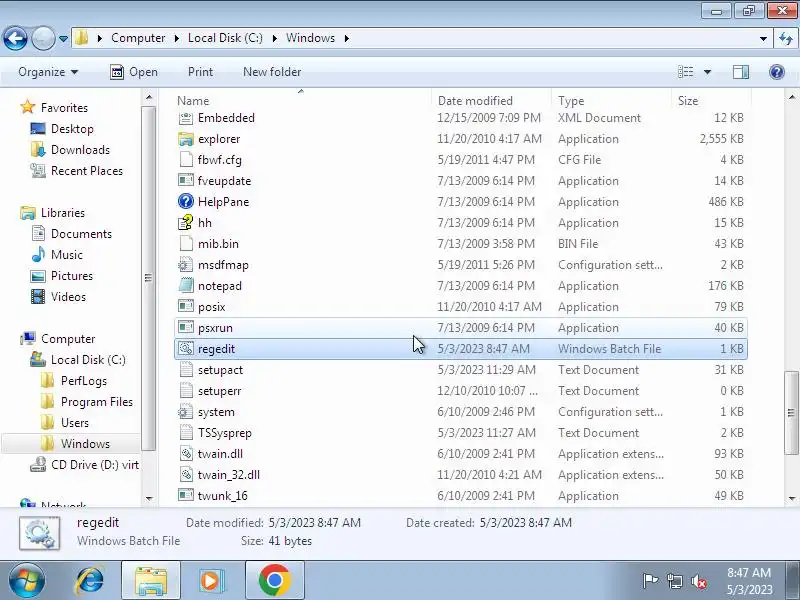The height and width of the screenshot is (600, 800).
Task: Select the mib.bin file icon
Action: coord(186,244)
